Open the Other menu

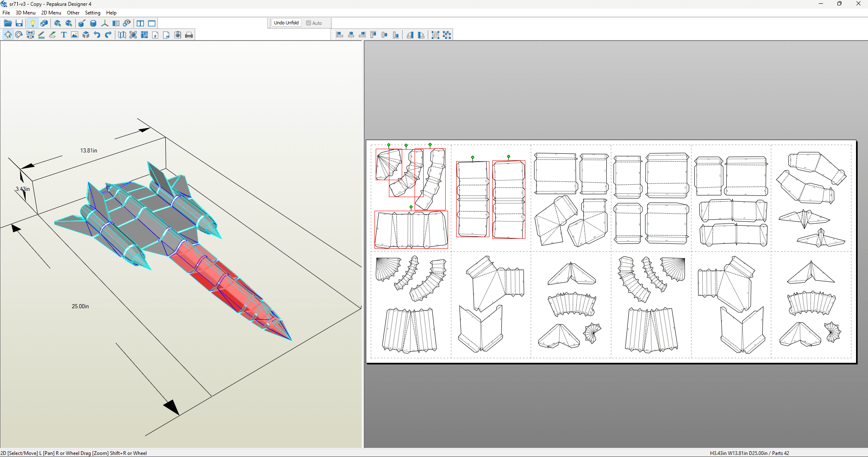click(73, 12)
